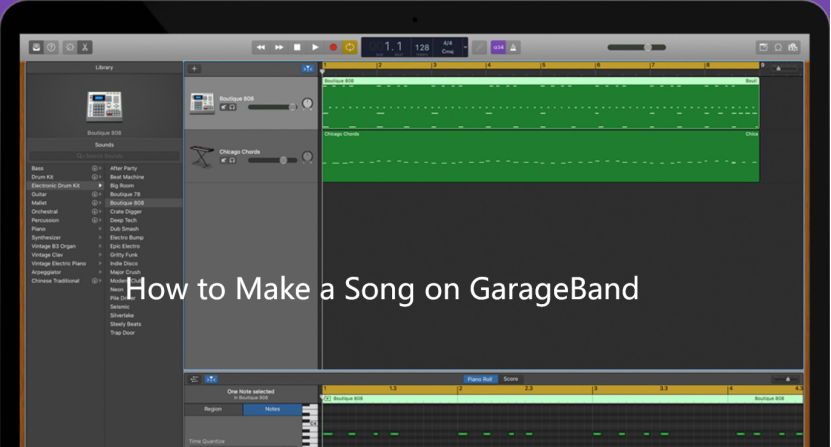The height and width of the screenshot is (447, 831).
Task: Open the key and time signature display dropdown arrow
Action: pos(465,47)
